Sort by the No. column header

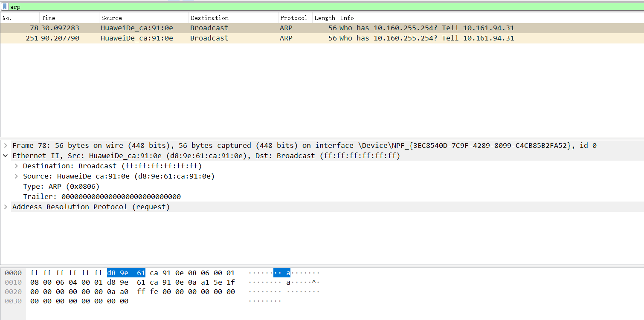pyautogui.click(x=20, y=18)
